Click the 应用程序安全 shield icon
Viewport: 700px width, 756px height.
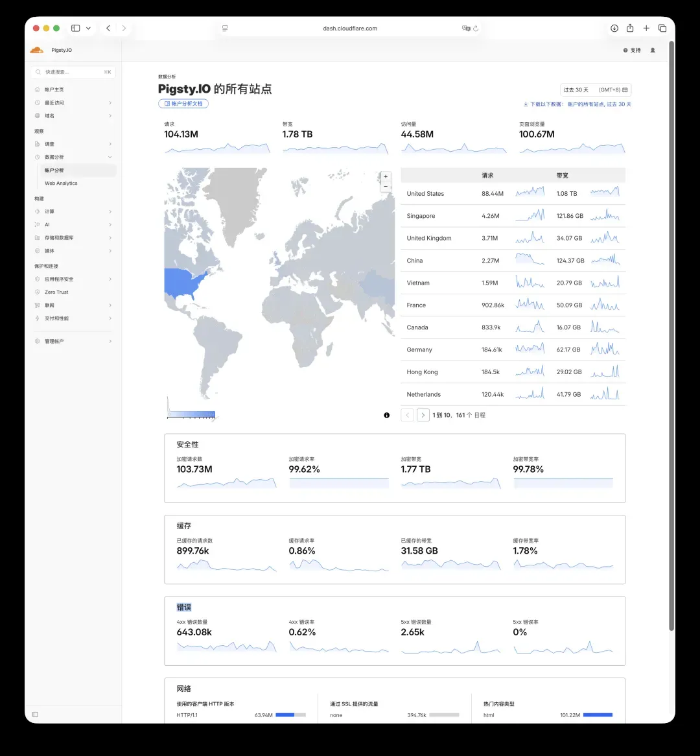38,279
